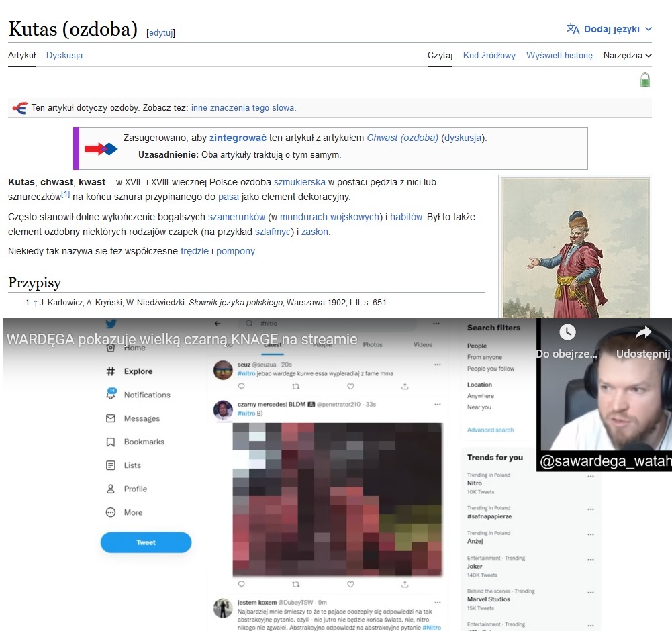The height and width of the screenshot is (631, 672).
Task: Click the retweet icon under seuz tweet
Action: [295, 386]
